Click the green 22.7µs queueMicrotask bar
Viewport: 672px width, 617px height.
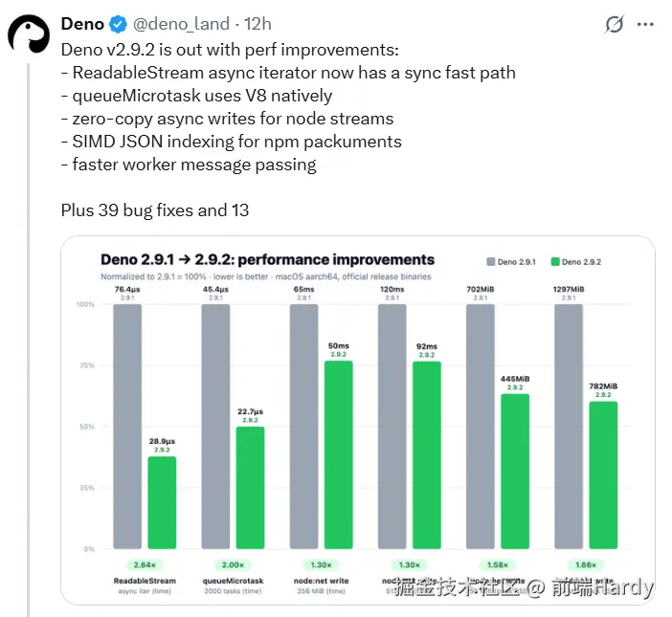250,488
